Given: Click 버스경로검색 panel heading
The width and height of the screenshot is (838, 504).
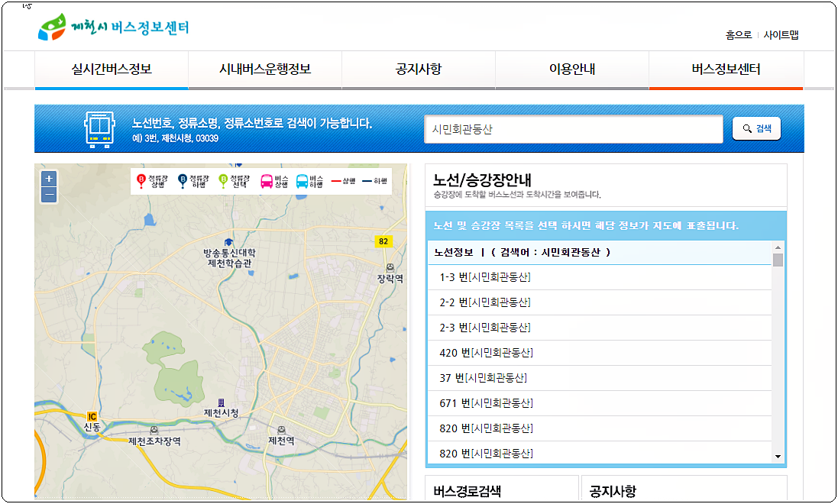Looking at the screenshot, I should click(467, 491).
